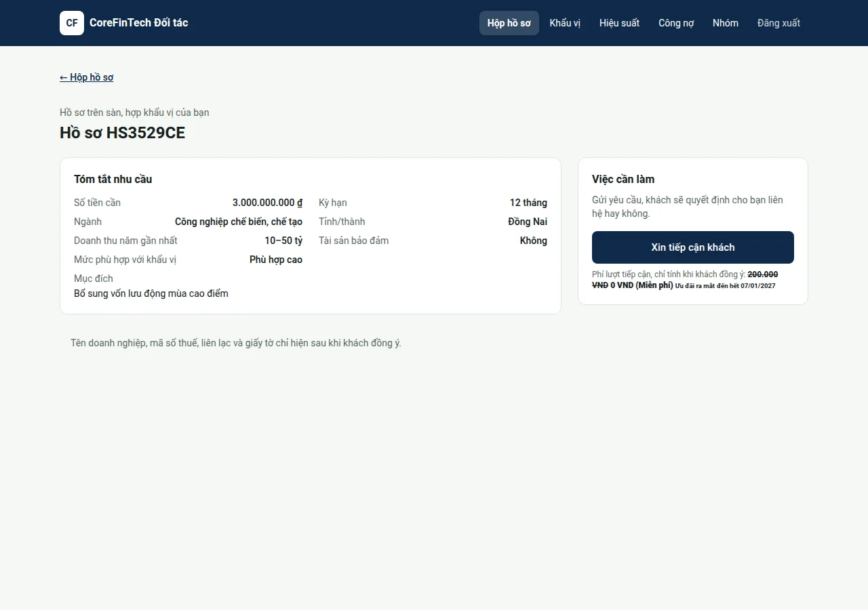Select the Hồ sơ HS3529CE heading
868x610 pixels.
(x=122, y=133)
